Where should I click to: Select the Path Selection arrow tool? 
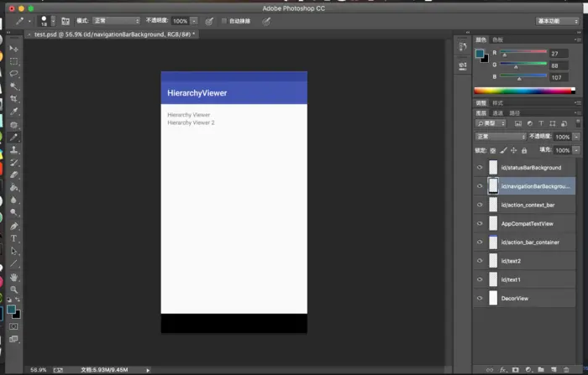[14, 251]
